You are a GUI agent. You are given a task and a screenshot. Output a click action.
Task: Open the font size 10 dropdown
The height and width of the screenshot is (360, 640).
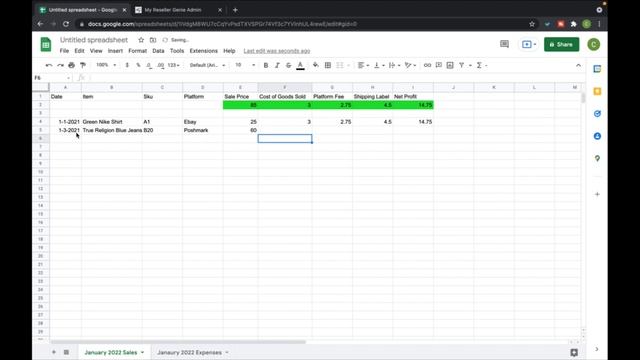(245, 65)
